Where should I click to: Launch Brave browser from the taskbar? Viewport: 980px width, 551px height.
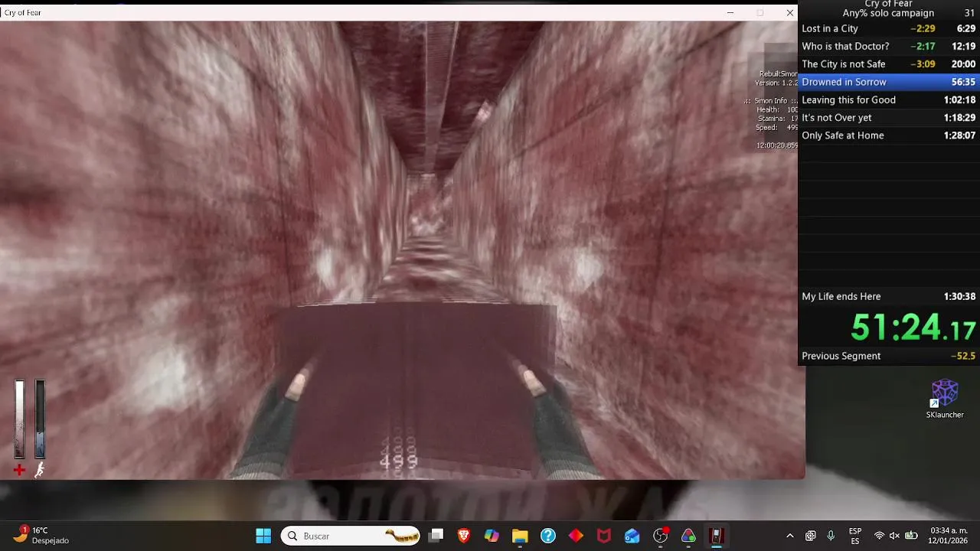(x=464, y=536)
